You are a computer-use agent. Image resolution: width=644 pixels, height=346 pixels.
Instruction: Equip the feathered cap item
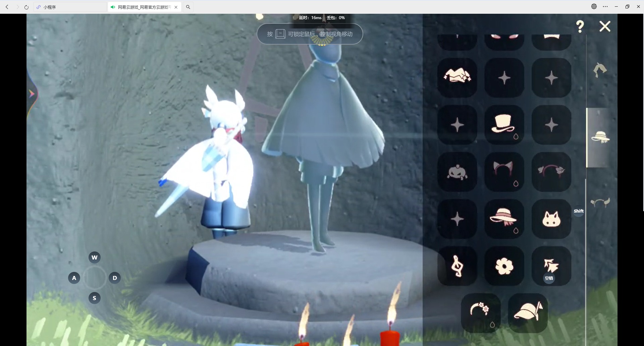point(528,313)
